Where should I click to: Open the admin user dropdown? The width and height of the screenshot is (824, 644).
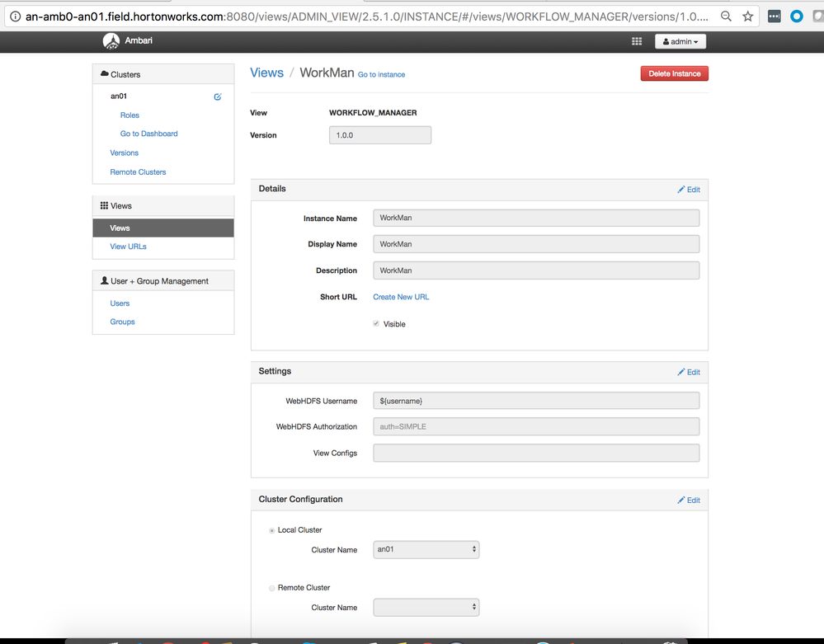tap(680, 41)
